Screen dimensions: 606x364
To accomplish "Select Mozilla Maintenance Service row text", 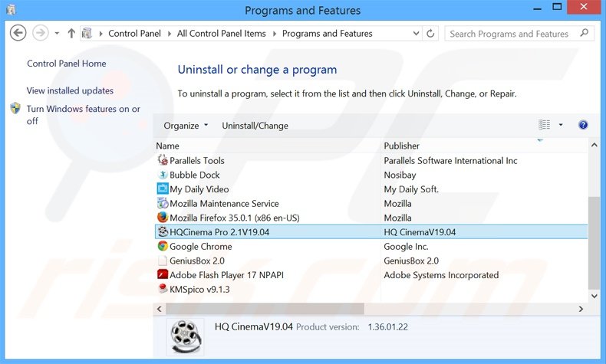I will point(224,203).
